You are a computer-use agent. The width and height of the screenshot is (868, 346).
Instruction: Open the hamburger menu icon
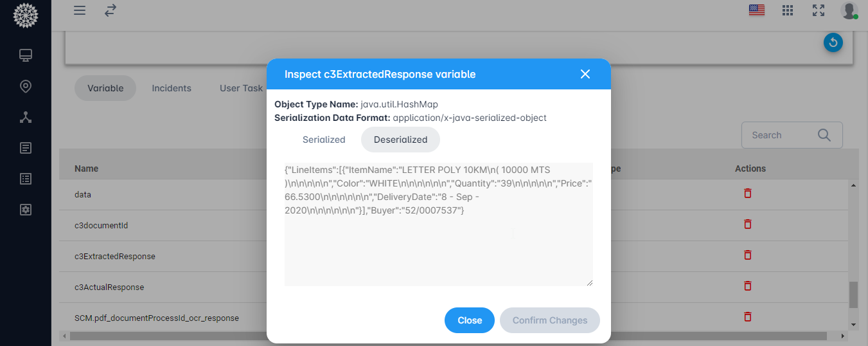[x=80, y=10]
